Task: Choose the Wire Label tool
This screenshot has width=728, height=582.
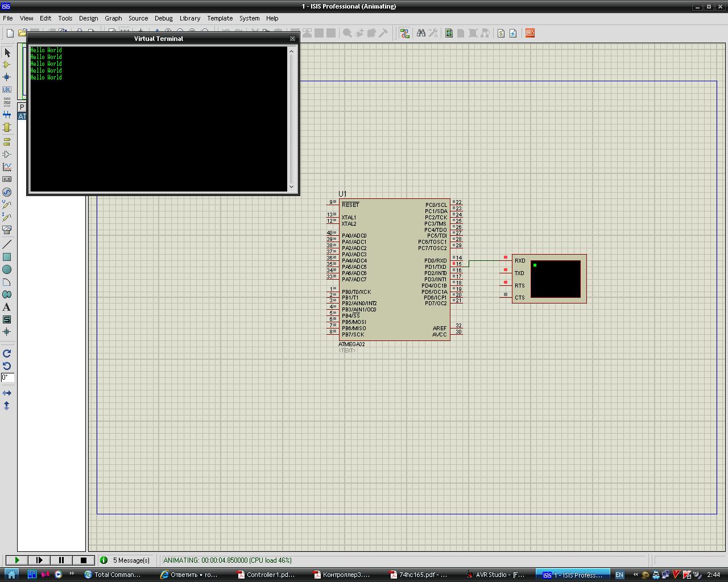Action: (x=7, y=90)
